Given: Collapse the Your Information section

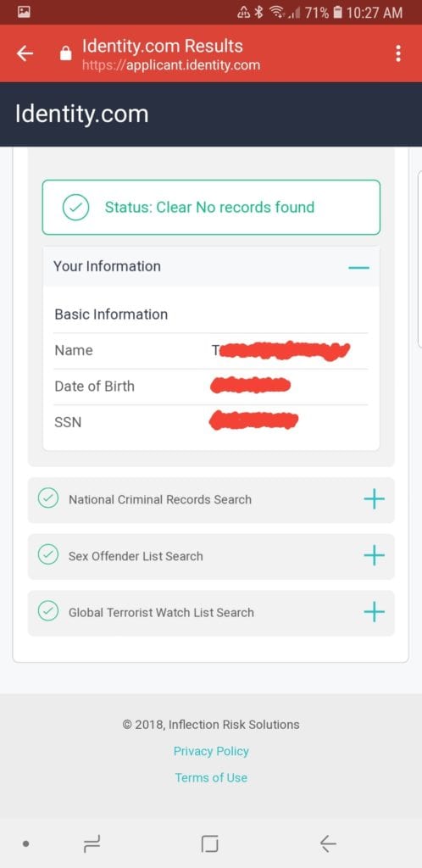Looking at the screenshot, I should pos(359,267).
